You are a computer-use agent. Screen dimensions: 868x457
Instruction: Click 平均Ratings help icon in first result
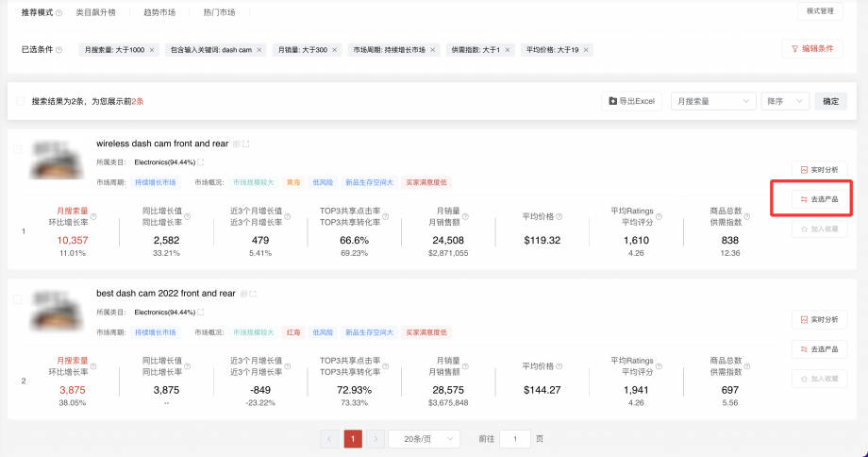coord(659,216)
